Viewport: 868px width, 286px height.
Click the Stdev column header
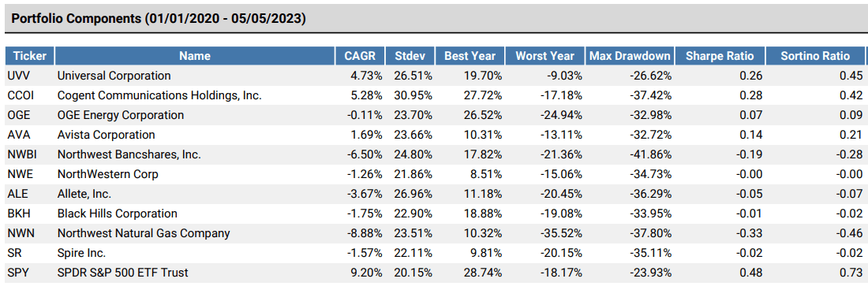[x=410, y=56]
